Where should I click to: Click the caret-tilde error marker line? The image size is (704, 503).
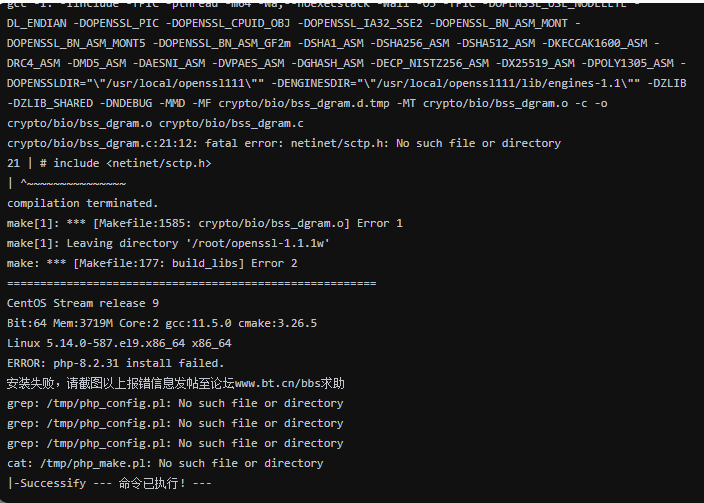point(66,183)
